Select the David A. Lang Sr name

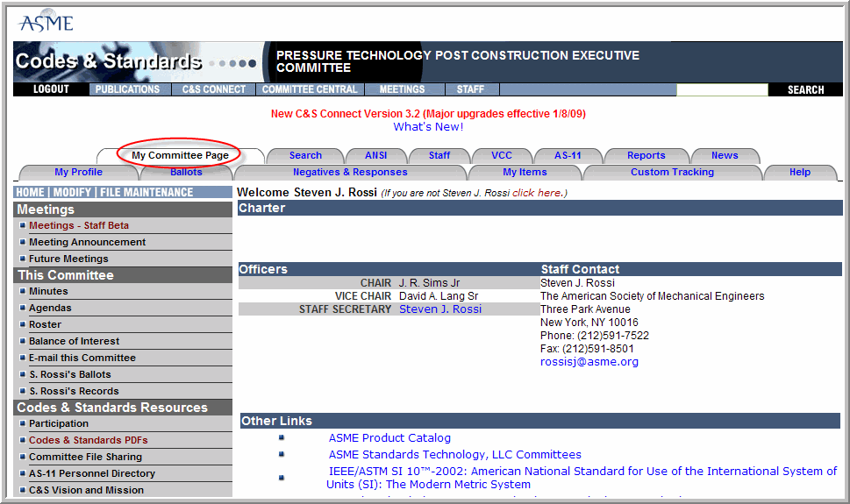tap(439, 296)
